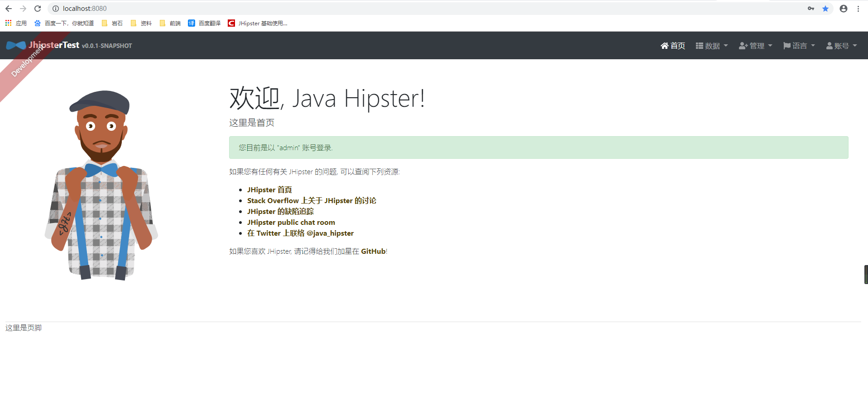
Task: Click the browser Back arrow
Action: (9, 9)
